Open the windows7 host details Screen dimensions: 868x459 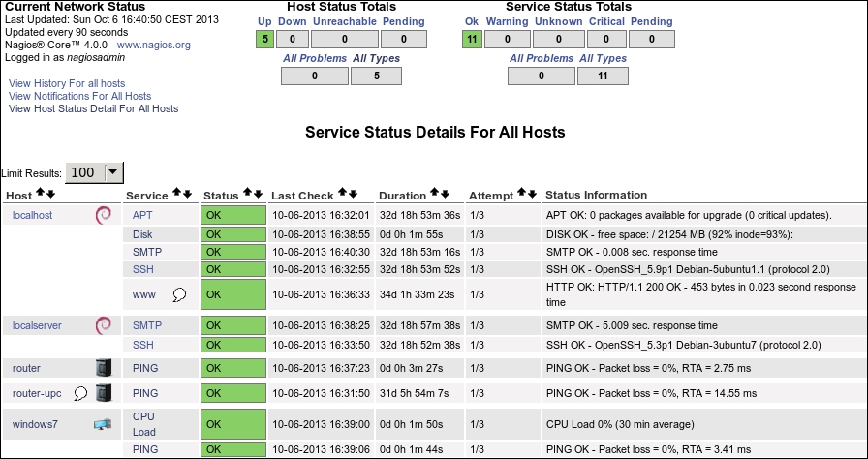35,424
